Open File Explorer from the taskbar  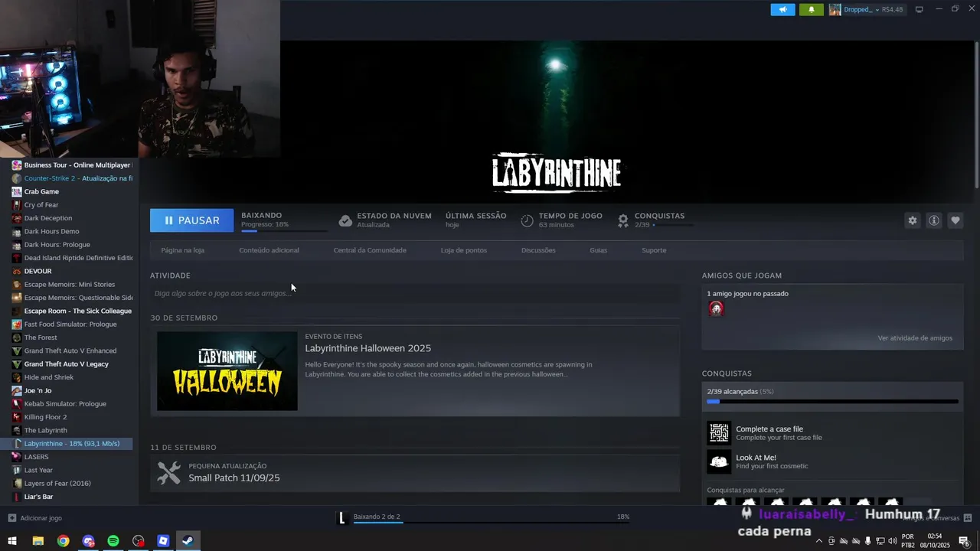coord(38,541)
